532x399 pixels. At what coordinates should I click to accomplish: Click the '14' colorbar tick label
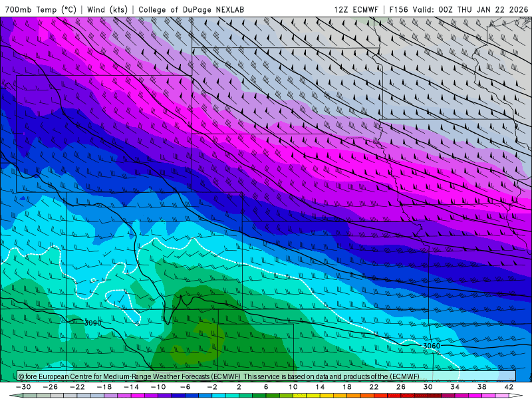click(x=320, y=387)
